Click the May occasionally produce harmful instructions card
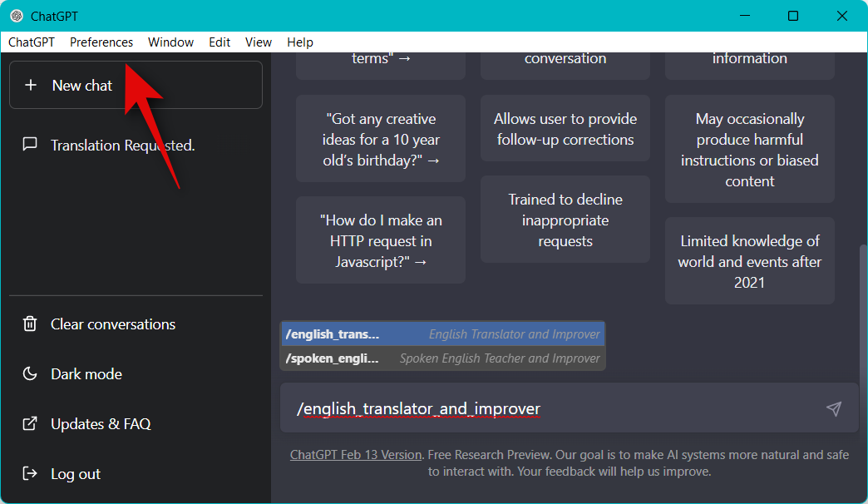This screenshot has width=868, height=504. pyautogui.click(x=750, y=150)
